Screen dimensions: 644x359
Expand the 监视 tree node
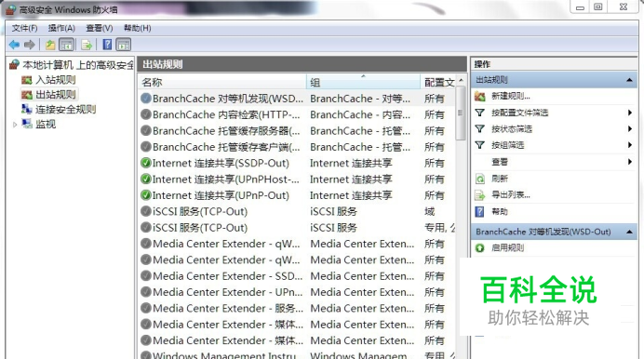[15, 124]
